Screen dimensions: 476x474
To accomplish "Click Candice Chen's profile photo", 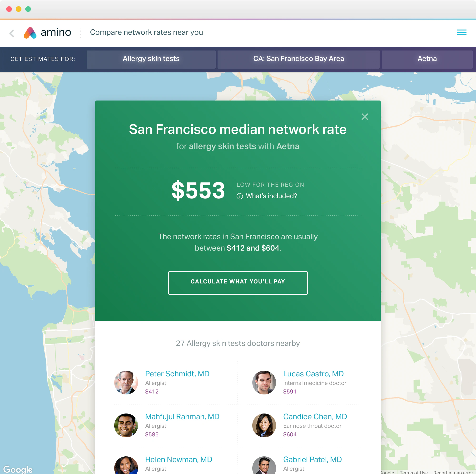I will pos(264,425).
